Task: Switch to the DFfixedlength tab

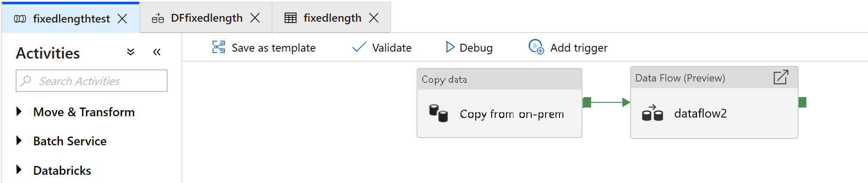Action: [206, 18]
